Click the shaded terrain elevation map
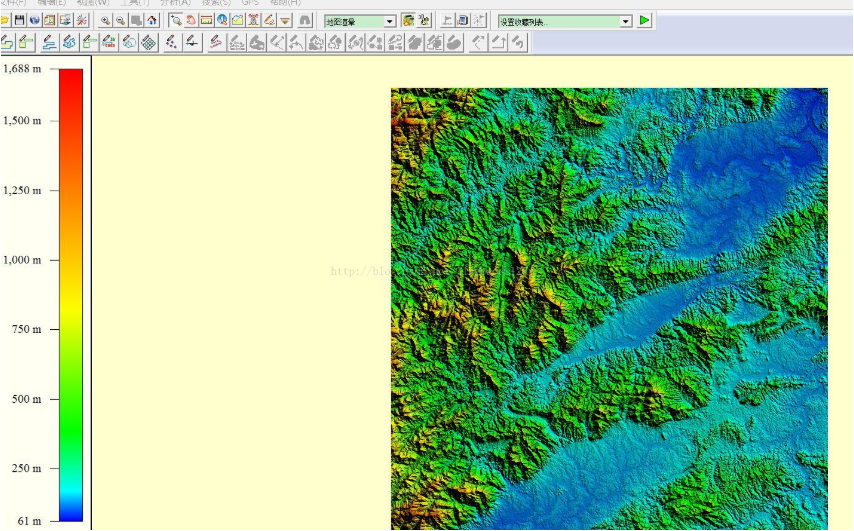 [x=609, y=309]
